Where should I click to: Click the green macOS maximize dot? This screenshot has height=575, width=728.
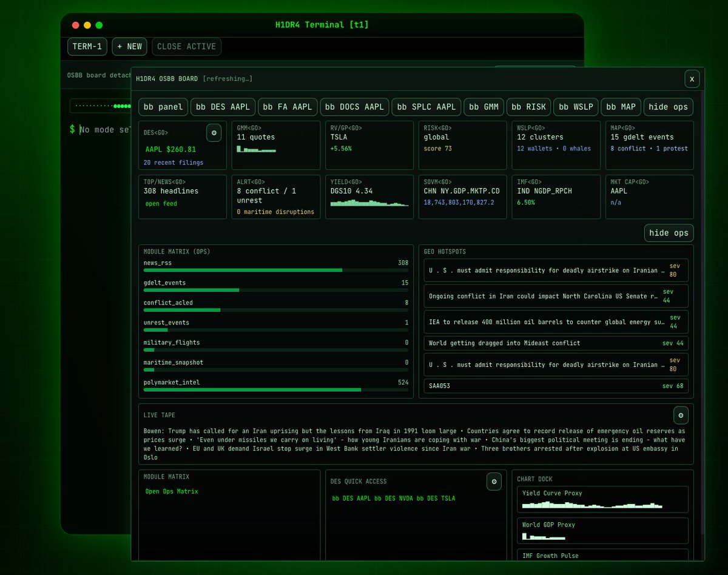coord(99,25)
